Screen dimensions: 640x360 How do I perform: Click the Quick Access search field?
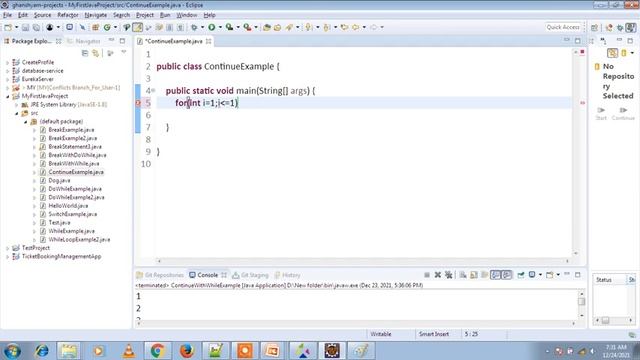[563, 27]
